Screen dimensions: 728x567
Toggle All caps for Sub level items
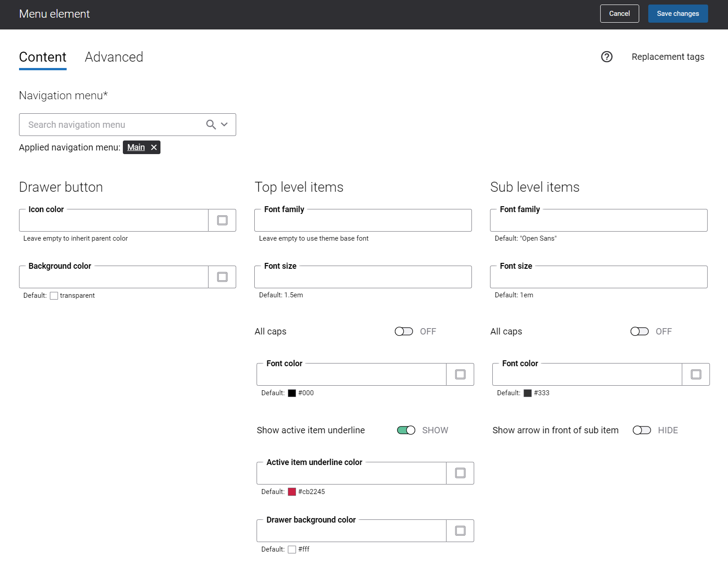pos(640,331)
